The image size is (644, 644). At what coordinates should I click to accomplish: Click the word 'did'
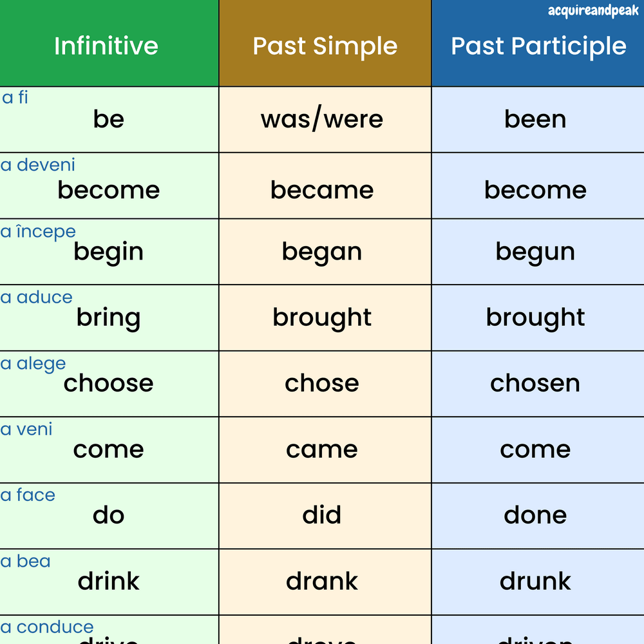pyautogui.click(x=322, y=515)
